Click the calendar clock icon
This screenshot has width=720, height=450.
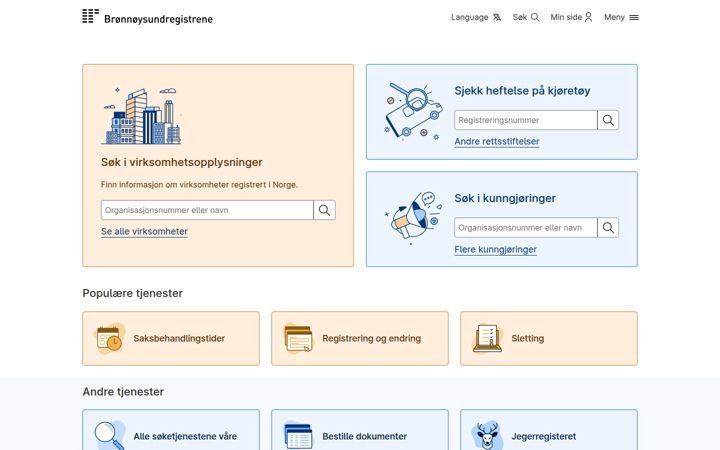tap(109, 338)
